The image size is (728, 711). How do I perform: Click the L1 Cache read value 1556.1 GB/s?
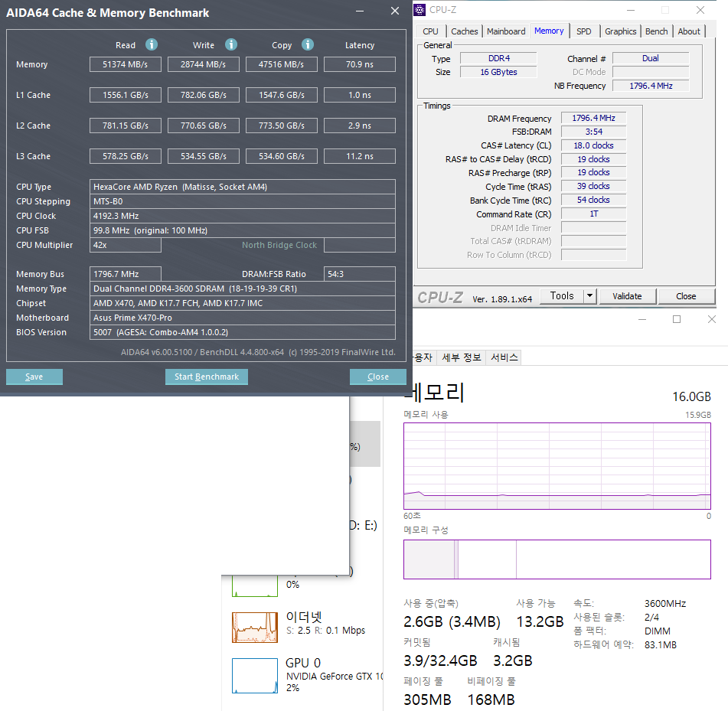[x=126, y=95]
